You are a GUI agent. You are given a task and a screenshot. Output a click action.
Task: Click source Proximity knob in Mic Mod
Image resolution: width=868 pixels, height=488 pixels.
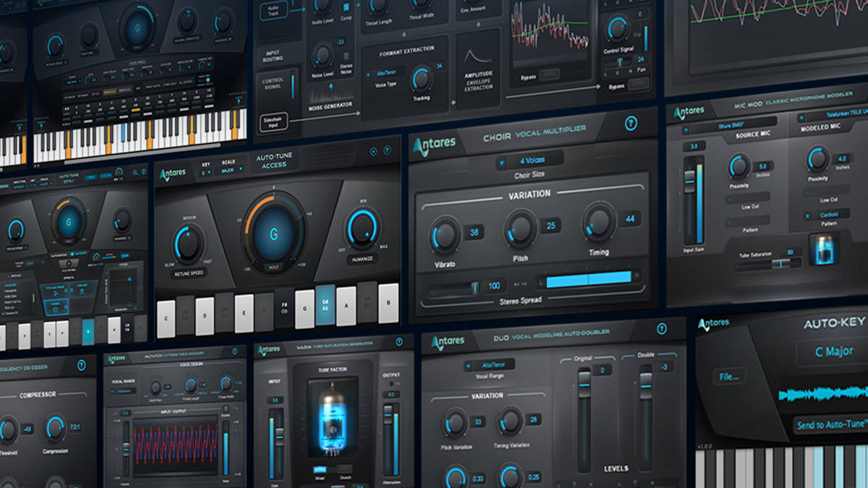click(739, 166)
